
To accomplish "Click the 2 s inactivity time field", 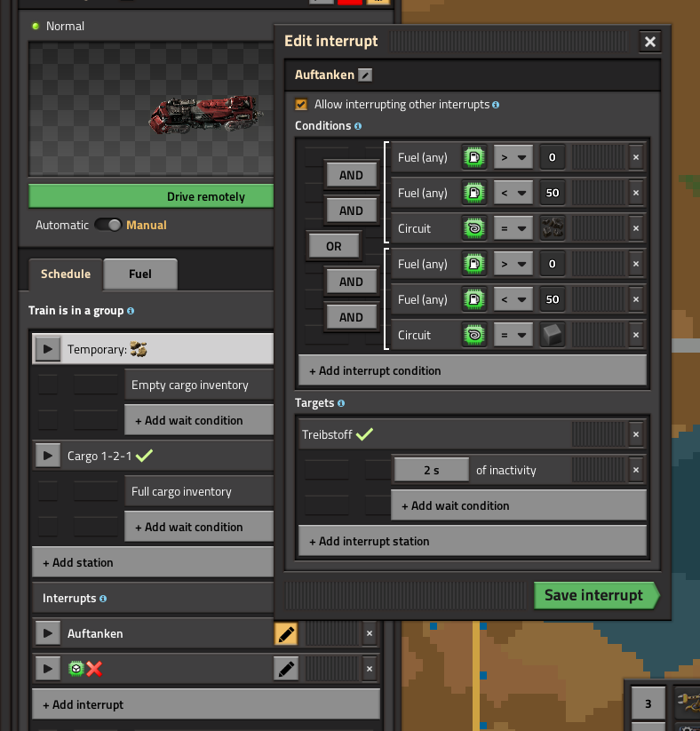I will coord(432,470).
